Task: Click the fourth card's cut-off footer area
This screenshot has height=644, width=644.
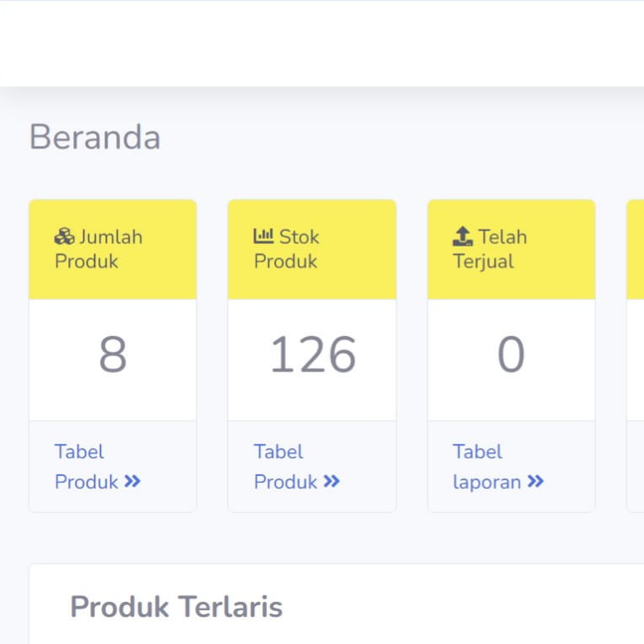Action: click(636, 467)
